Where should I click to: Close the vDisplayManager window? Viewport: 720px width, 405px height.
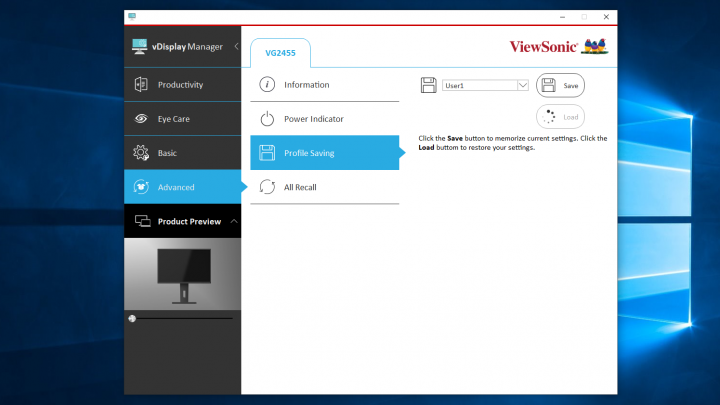click(x=606, y=17)
